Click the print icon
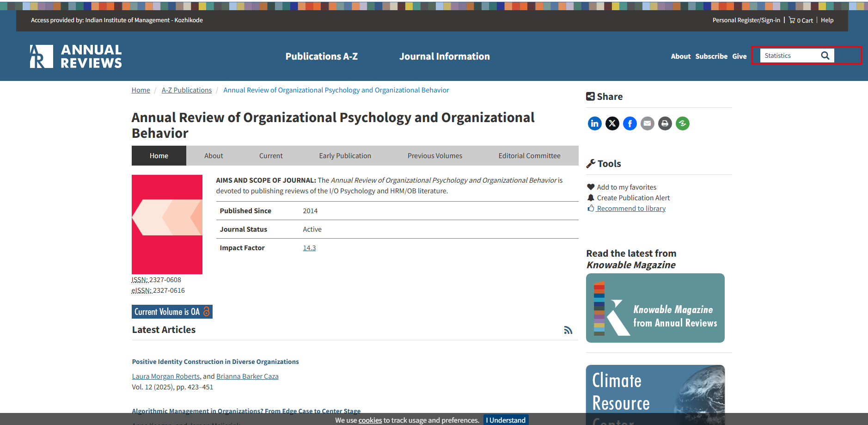Viewport: 868px width, 425px height. point(665,123)
